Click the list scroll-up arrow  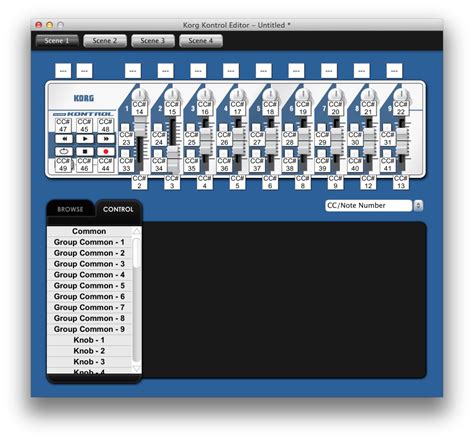pyautogui.click(x=137, y=231)
